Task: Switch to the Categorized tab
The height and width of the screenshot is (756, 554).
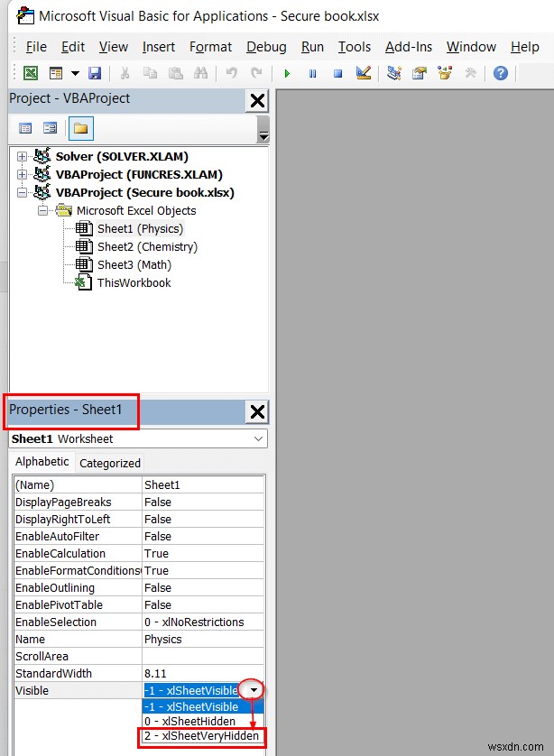Action: (110, 464)
